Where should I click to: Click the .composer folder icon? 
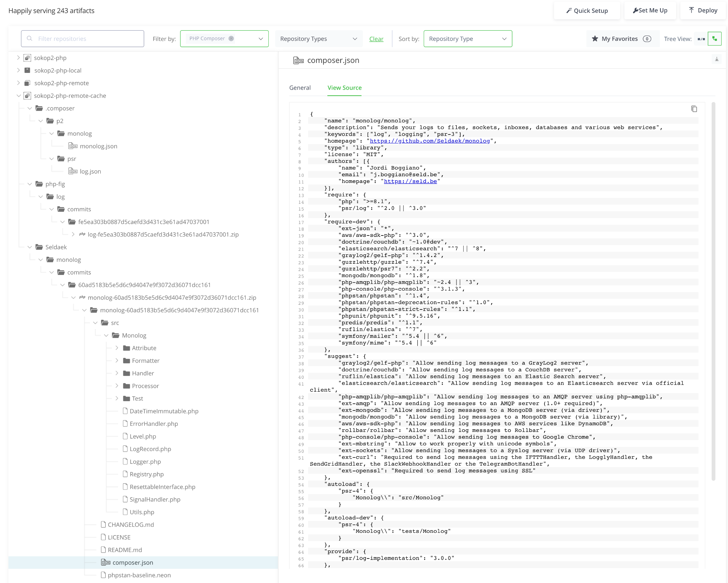[x=39, y=108]
